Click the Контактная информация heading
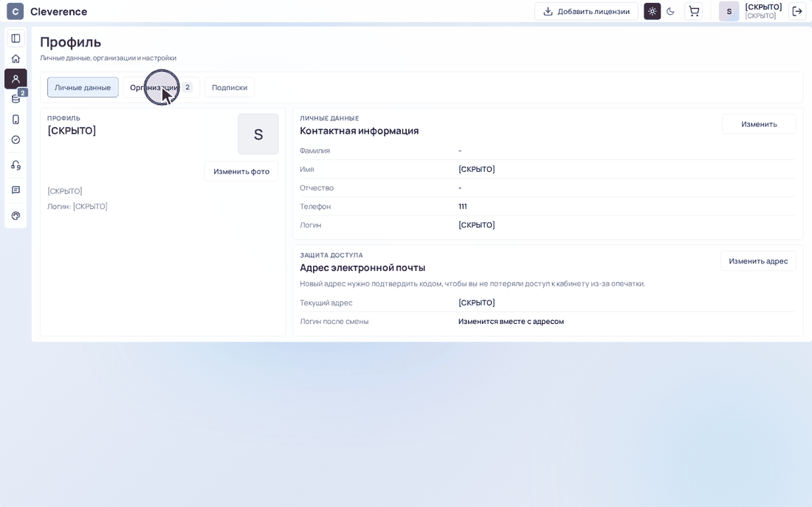The image size is (812, 507). coord(359,131)
